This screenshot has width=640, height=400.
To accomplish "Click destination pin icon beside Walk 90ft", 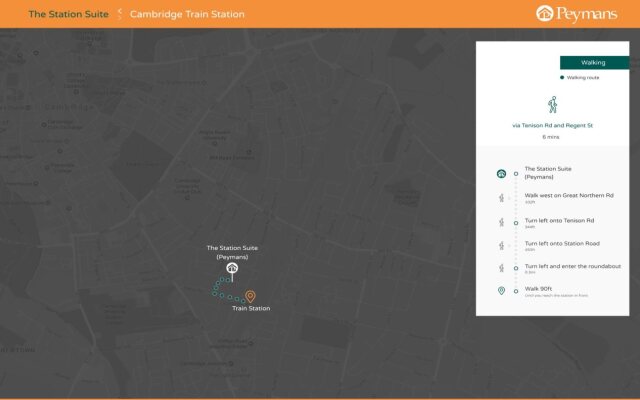I will (502, 291).
